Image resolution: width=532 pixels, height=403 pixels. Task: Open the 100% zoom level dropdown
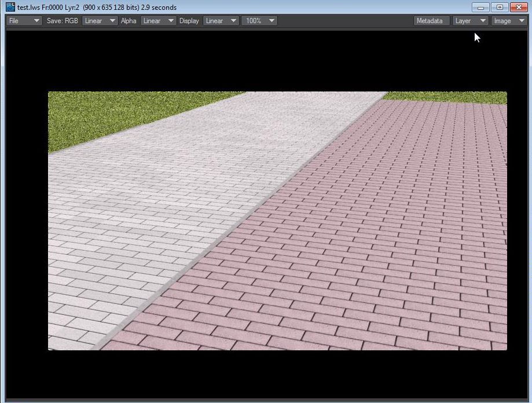click(259, 21)
